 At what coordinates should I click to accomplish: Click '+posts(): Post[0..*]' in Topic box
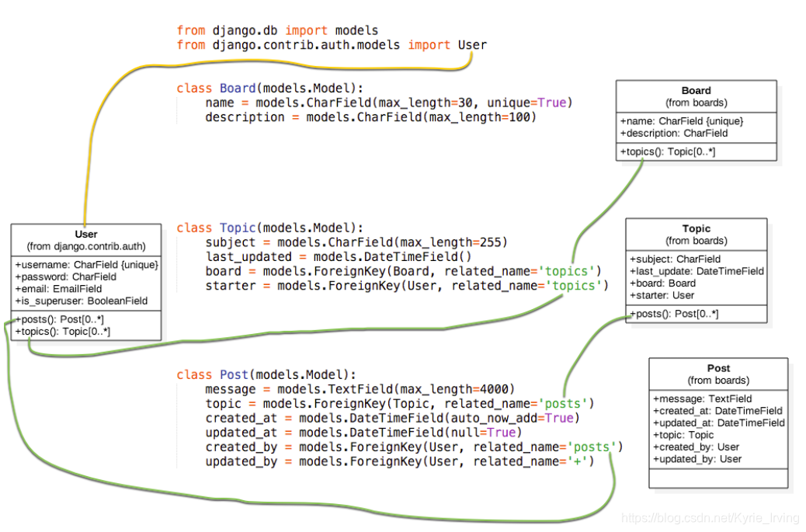(674, 314)
